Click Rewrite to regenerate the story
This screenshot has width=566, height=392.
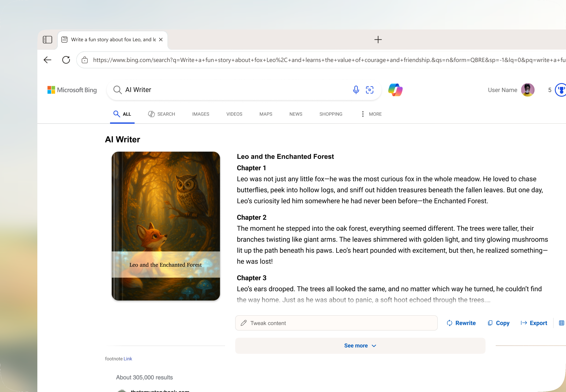click(x=461, y=323)
